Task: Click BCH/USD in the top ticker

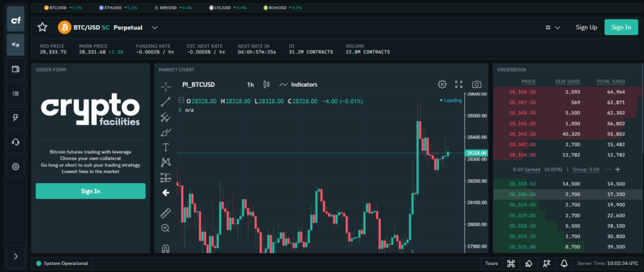Action: point(277,8)
